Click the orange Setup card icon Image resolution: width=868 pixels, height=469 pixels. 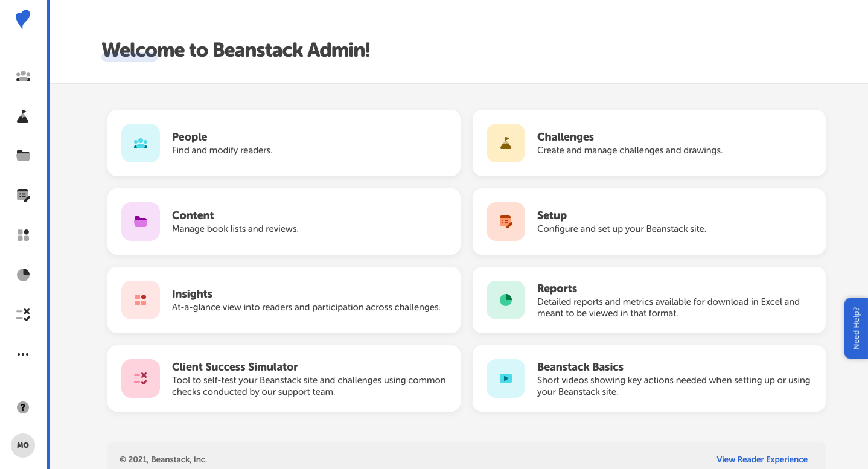point(506,222)
